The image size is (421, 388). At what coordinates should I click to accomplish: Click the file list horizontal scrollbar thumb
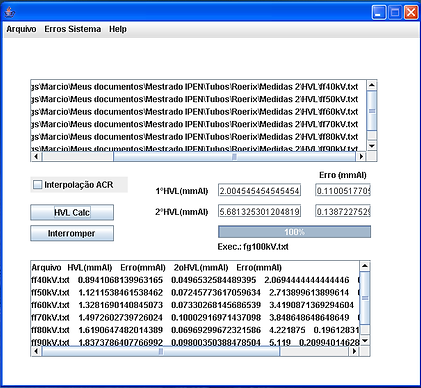point(234,156)
